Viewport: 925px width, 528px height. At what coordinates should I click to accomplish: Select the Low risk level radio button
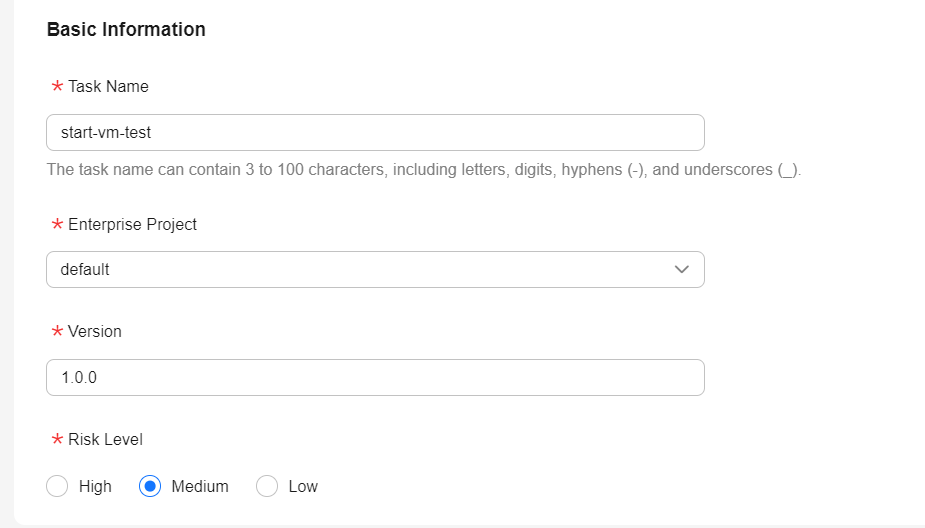(267, 486)
